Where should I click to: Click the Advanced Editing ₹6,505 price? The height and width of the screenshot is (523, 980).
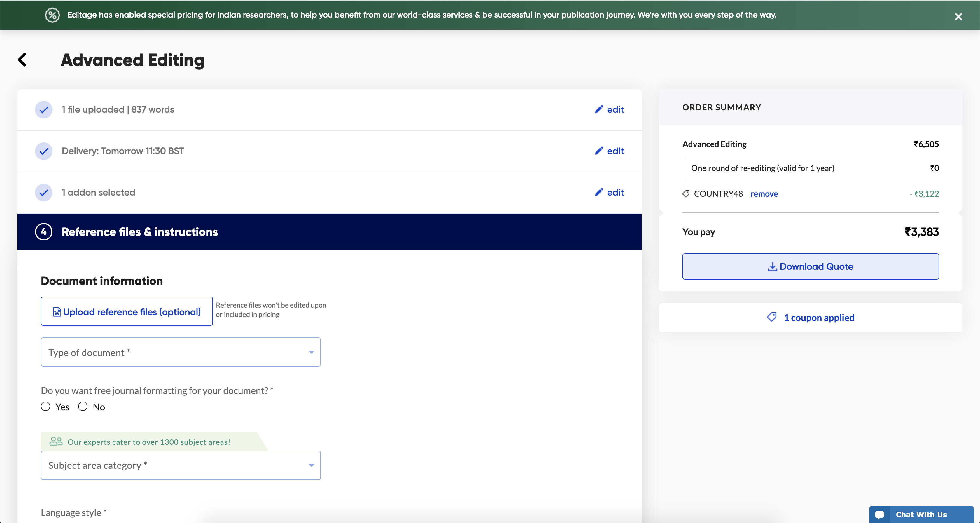(926, 144)
